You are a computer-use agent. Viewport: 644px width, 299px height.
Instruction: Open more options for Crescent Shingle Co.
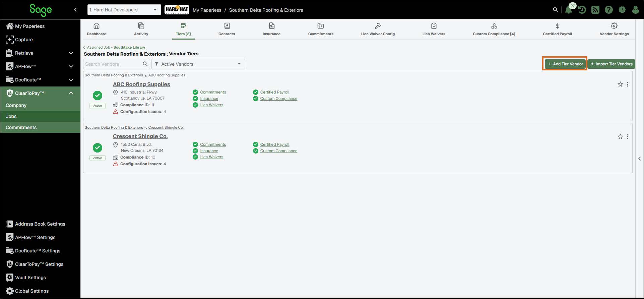pyautogui.click(x=627, y=137)
